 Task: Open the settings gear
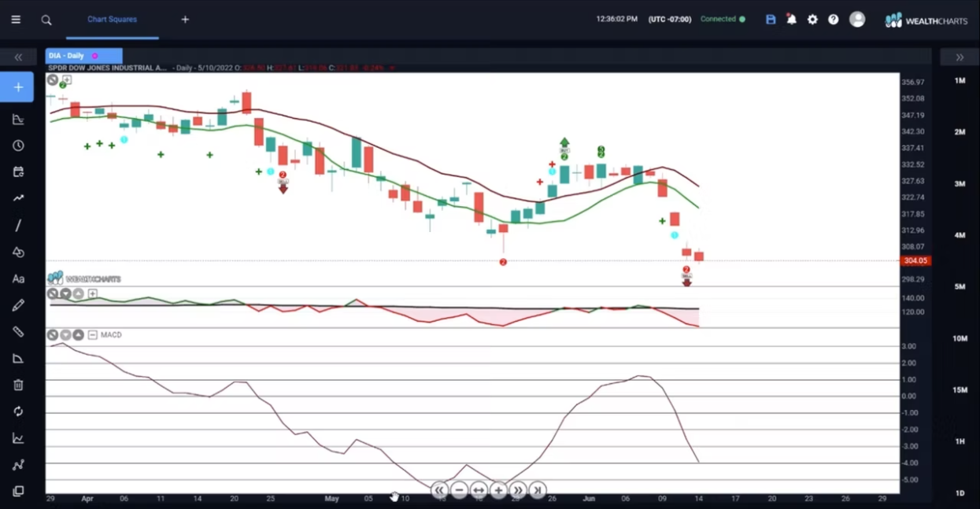812,20
